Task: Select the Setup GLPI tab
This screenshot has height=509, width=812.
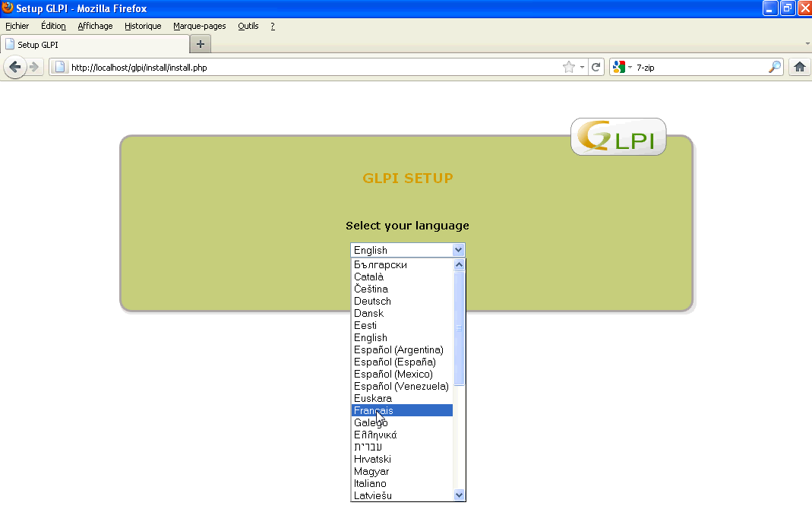Action: tap(95, 45)
